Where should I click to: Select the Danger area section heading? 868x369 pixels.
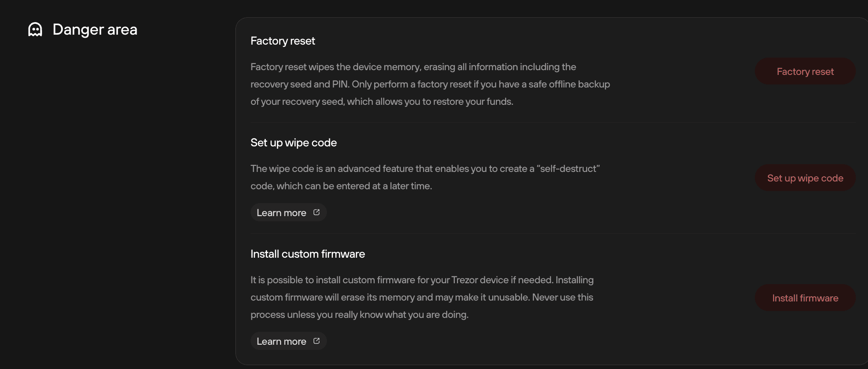tap(95, 29)
